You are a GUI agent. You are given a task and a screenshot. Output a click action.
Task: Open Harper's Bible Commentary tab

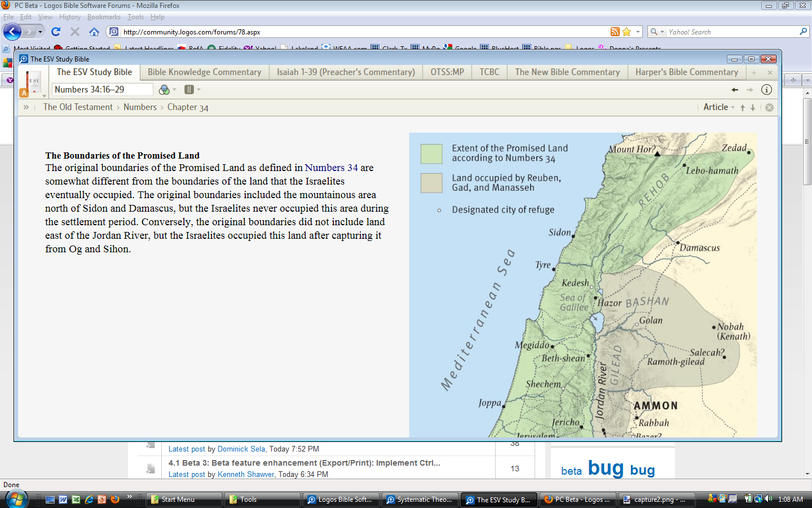click(686, 72)
